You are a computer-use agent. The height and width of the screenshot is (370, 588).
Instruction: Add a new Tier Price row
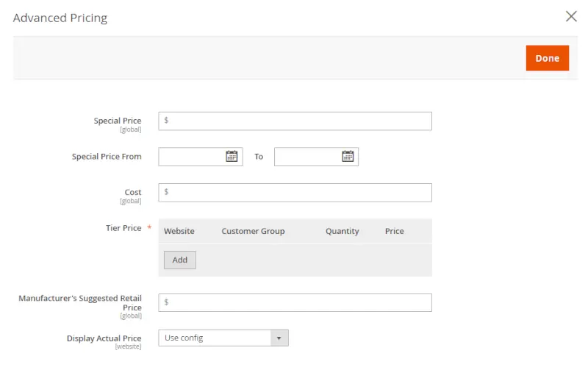pyautogui.click(x=180, y=260)
